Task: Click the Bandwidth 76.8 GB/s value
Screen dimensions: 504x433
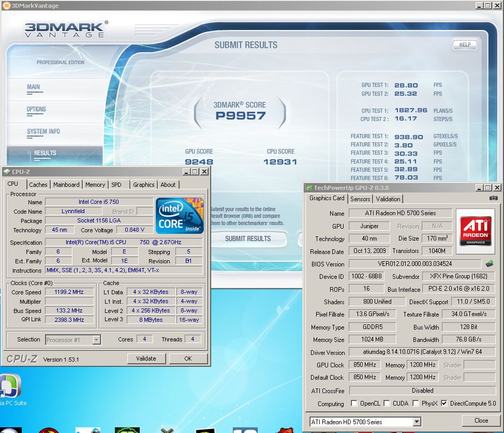Action: point(469,339)
